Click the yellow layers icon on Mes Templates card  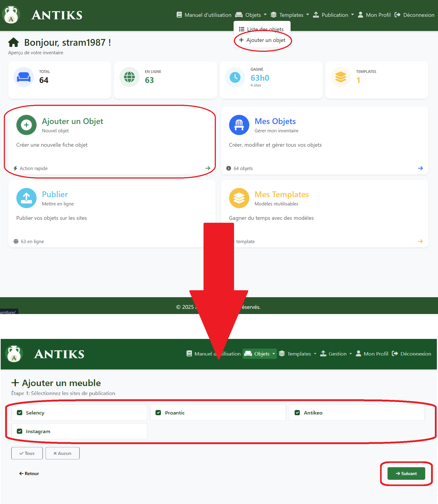239,198
